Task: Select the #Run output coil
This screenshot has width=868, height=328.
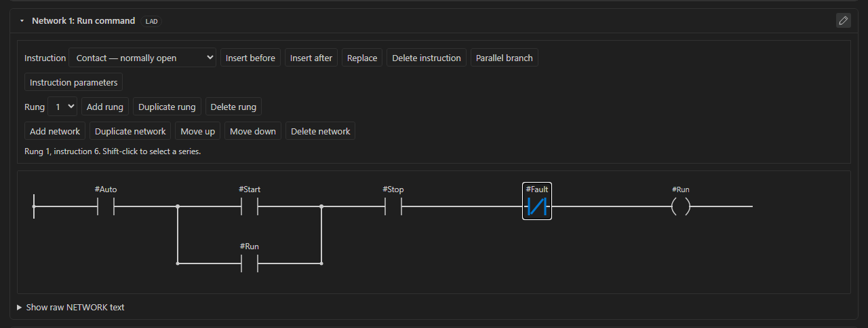Action: tap(681, 206)
